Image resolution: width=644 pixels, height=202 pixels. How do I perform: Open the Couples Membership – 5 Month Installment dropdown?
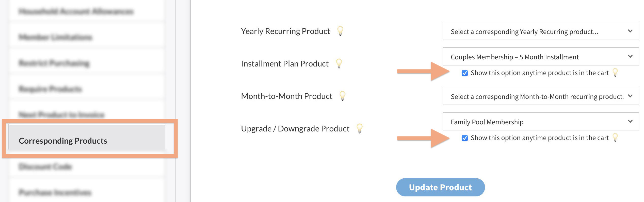540,57
